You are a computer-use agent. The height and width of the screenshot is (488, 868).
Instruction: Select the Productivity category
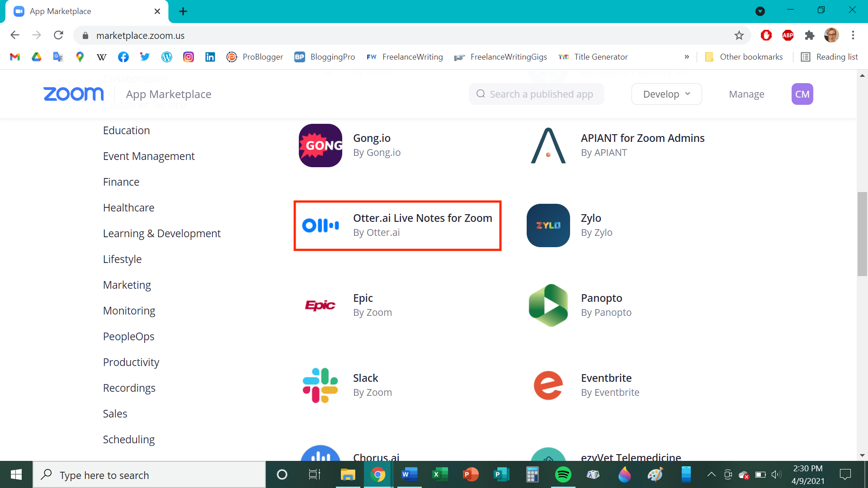(131, 362)
